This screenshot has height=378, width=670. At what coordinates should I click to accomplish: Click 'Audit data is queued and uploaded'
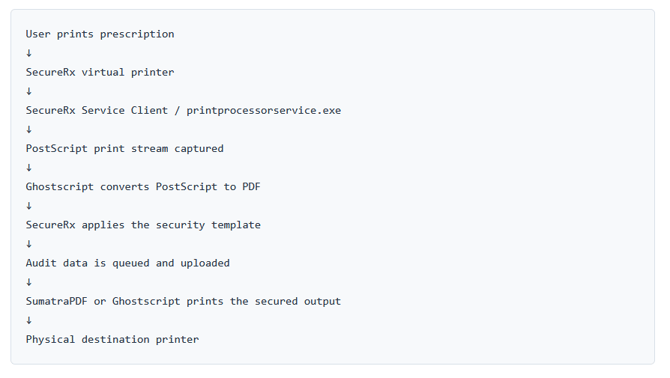point(128,263)
